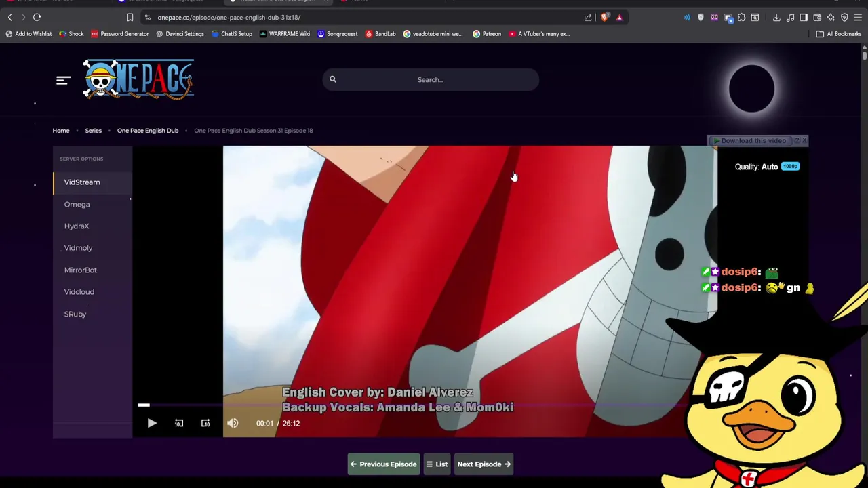Select Omega server

[93, 204]
